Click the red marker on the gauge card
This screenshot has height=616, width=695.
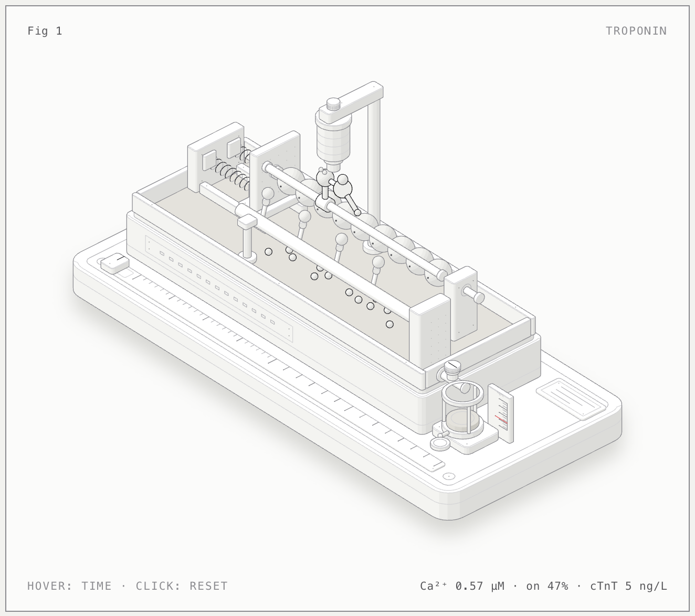coord(501,419)
